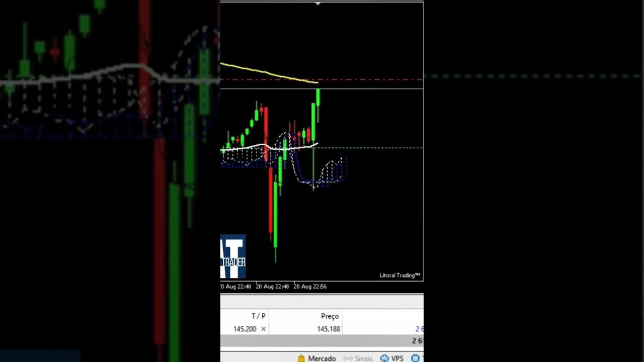Click the chart shift triangle marker

click(x=317, y=4)
